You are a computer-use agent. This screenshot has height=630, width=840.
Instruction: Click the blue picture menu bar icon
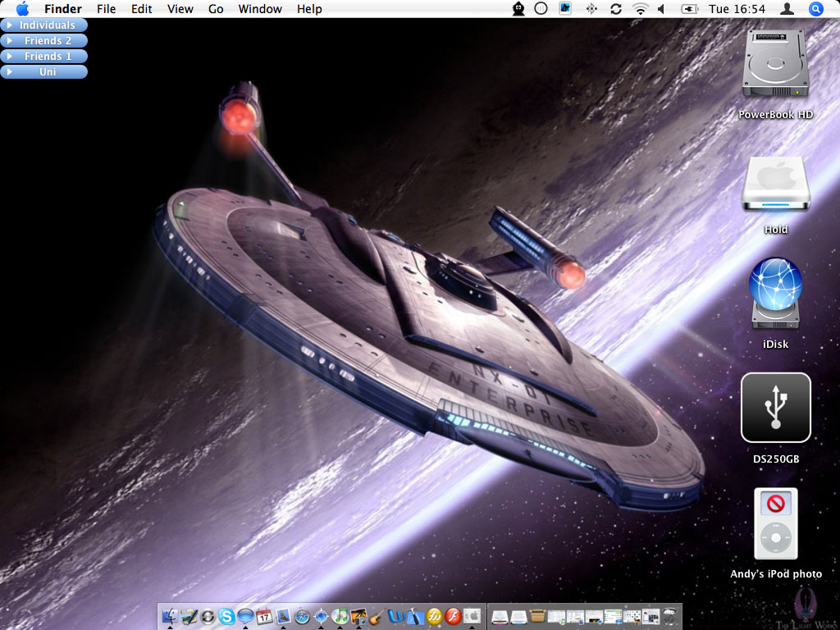pyautogui.click(x=565, y=8)
